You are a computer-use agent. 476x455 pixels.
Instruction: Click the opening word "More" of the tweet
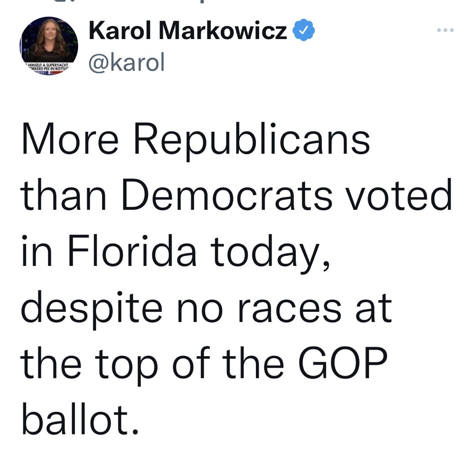point(70,140)
